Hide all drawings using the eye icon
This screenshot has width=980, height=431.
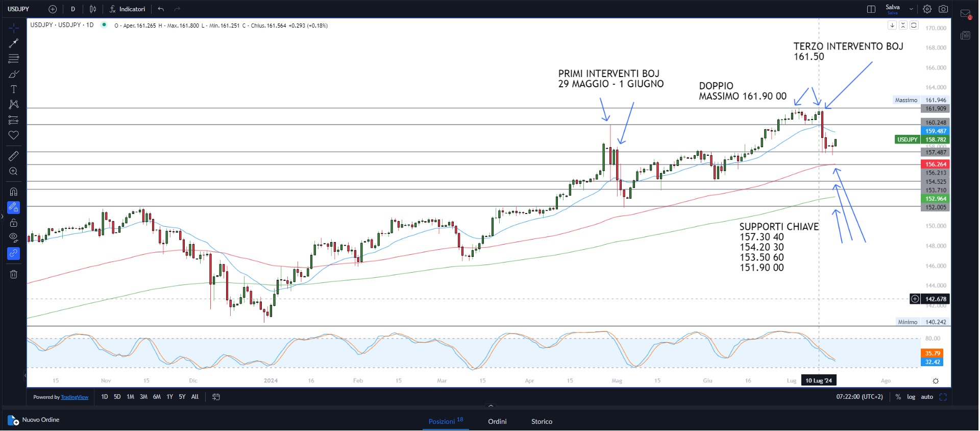pyautogui.click(x=14, y=237)
